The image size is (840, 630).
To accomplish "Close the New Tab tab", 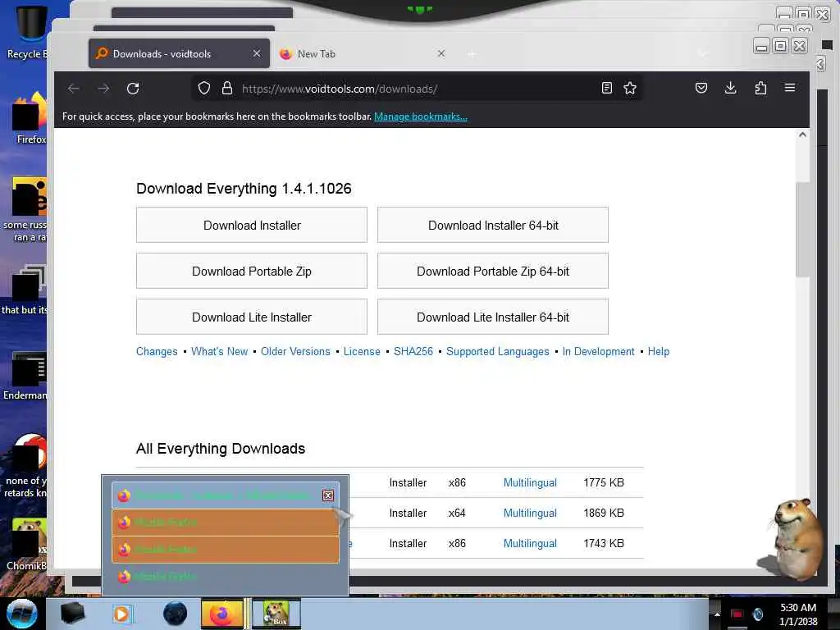I will [x=441, y=53].
